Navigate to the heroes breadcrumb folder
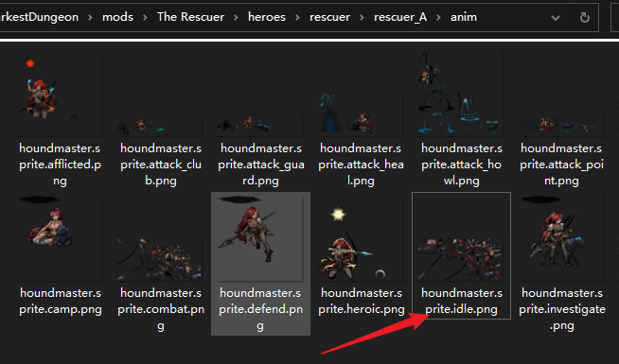The image size is (619, 364). point(267,17)
